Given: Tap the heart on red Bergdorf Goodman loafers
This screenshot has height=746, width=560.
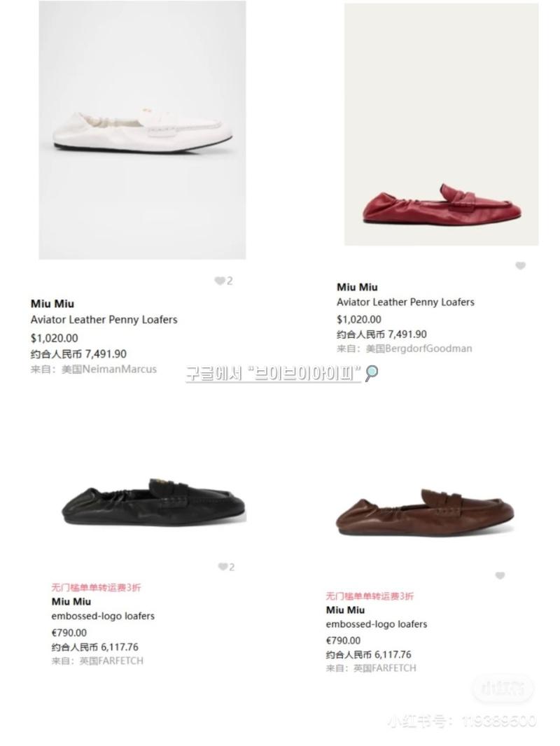Looking at the screenshot, I should 521,265.
